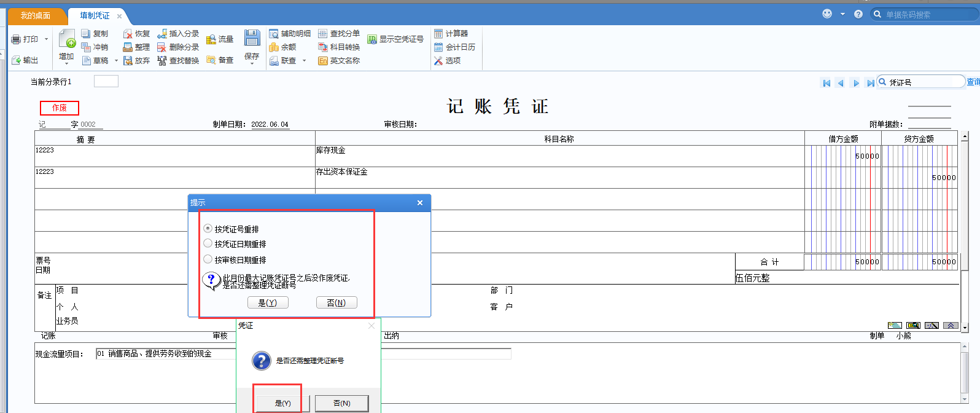Switch to the 填制凭证 tab
This screenshot has width=980, height=413.
pos(95,15)
